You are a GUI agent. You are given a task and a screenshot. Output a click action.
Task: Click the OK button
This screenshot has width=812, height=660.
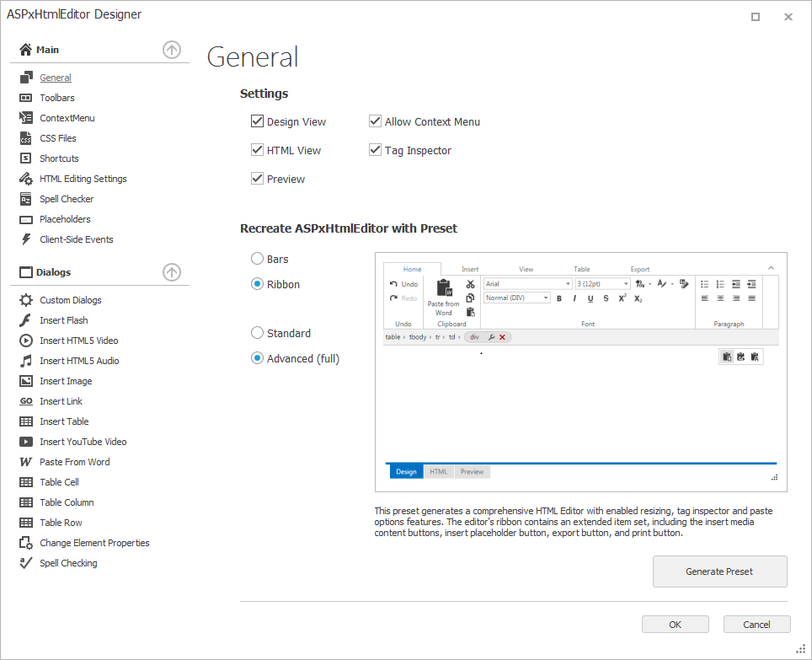(676, 625)
